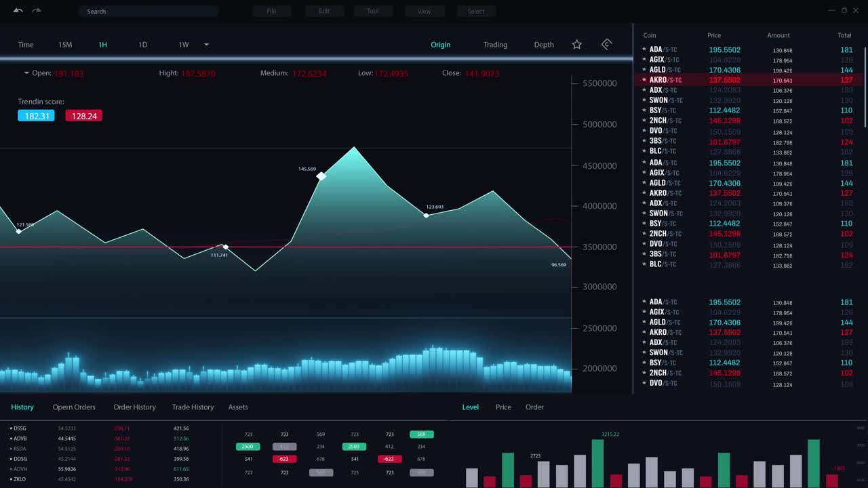Sort by the Amount column header
The height and width of the screenshot is (488, 868).
778,35
